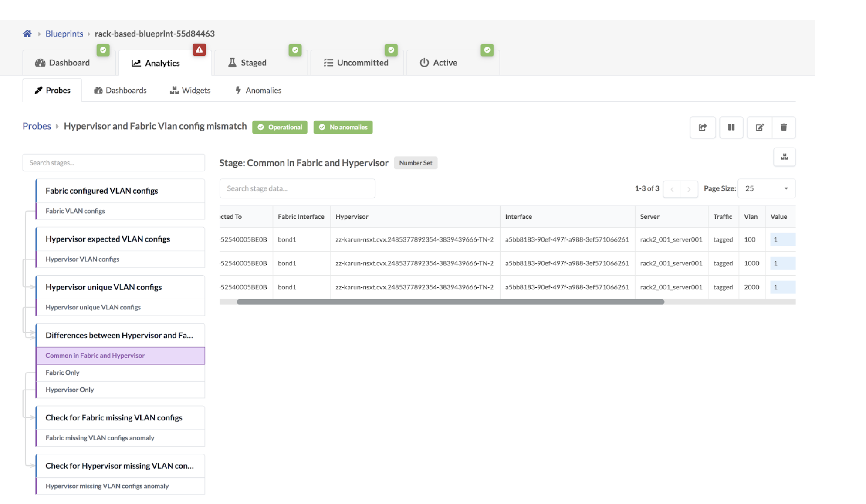Click green check badge on Dashboard tab
Screen dimensions: 866x504
coord(103,50)
